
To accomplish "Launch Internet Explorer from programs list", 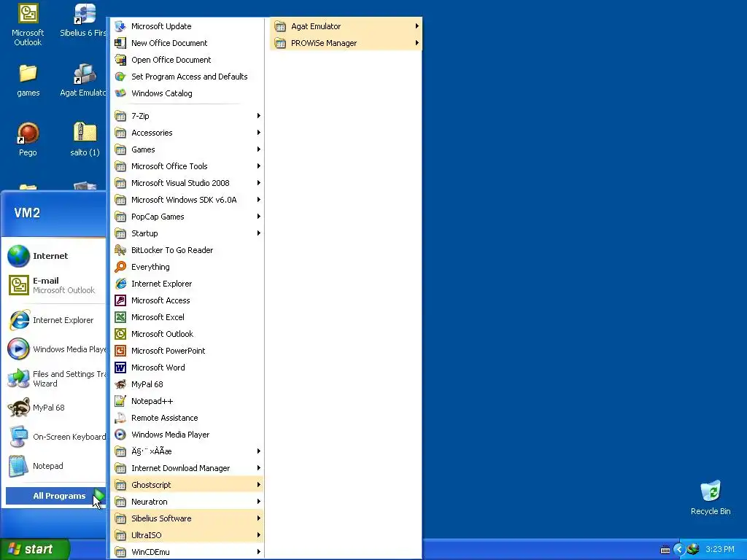I will (187, 284).
